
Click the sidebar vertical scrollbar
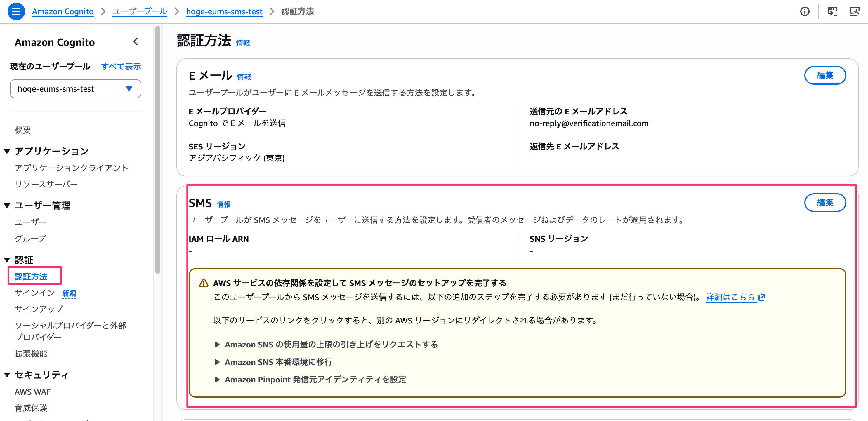pyautogui.click(x=157, y=150)
